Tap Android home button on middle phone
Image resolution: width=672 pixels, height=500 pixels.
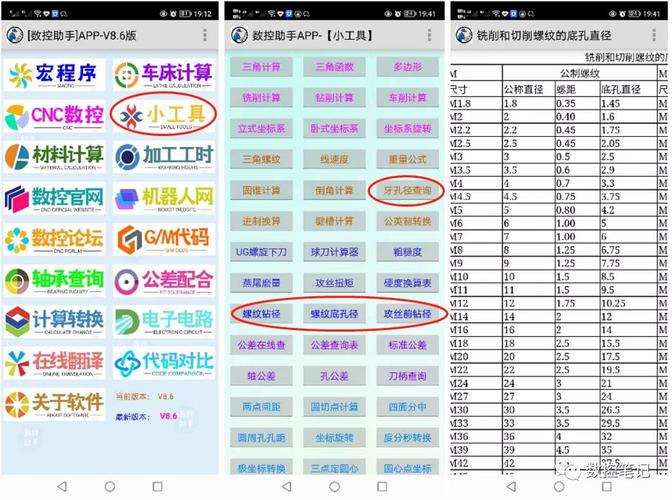(334, 487)
